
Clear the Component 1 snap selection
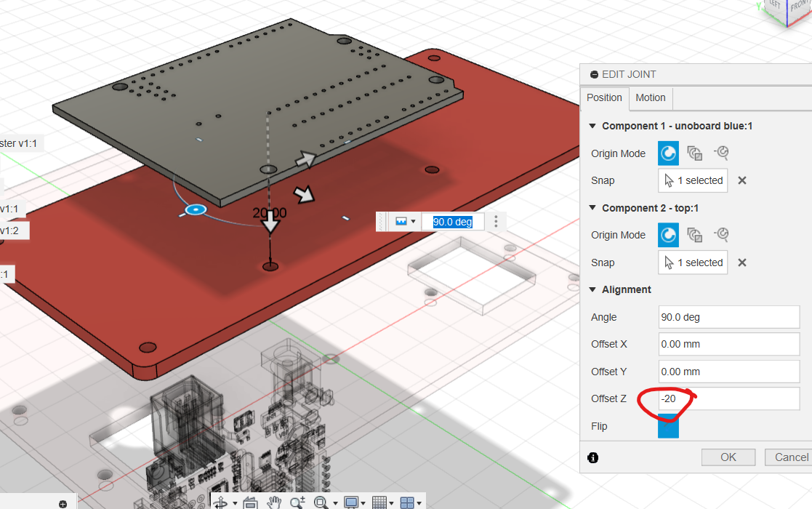pyautogui.click(x=742, y=180)
